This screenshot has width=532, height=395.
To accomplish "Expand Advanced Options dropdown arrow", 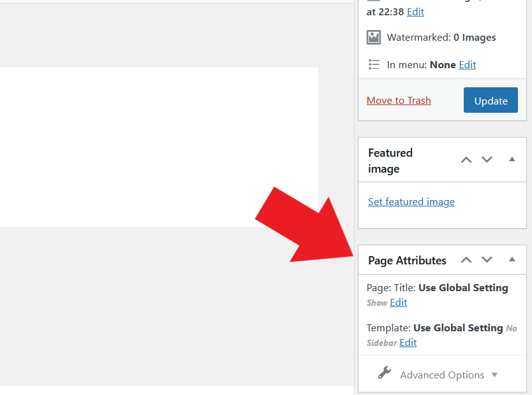I will click(x=494, y=375).
